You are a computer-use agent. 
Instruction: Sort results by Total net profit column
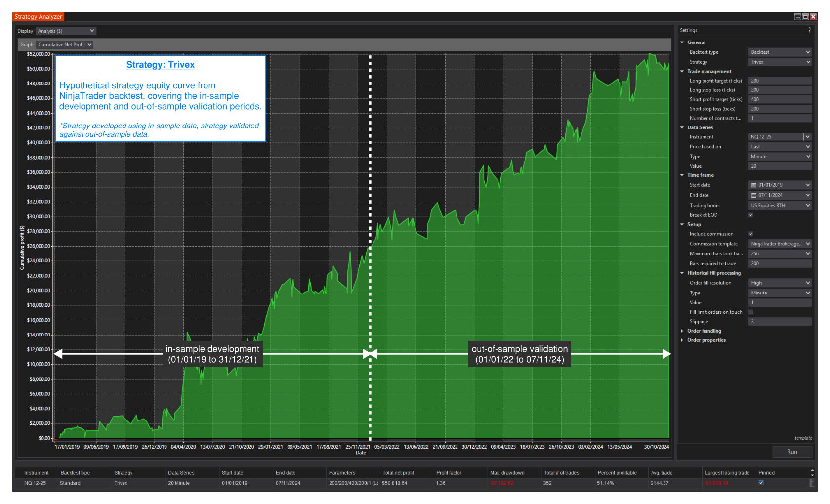398,473
